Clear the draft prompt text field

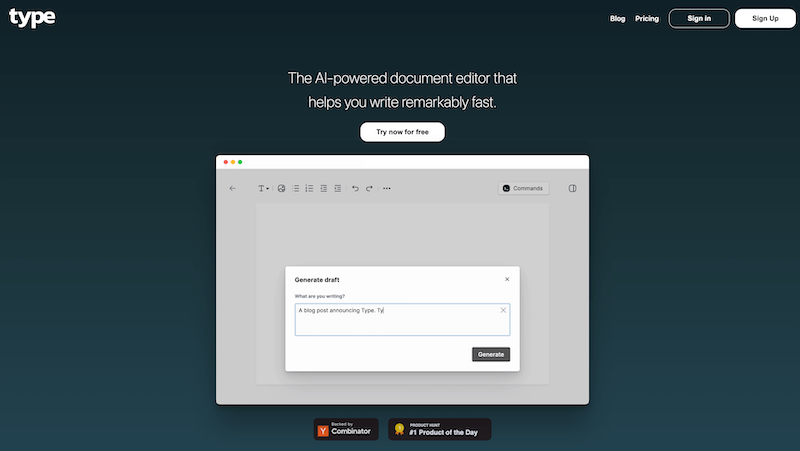[503, 310]
